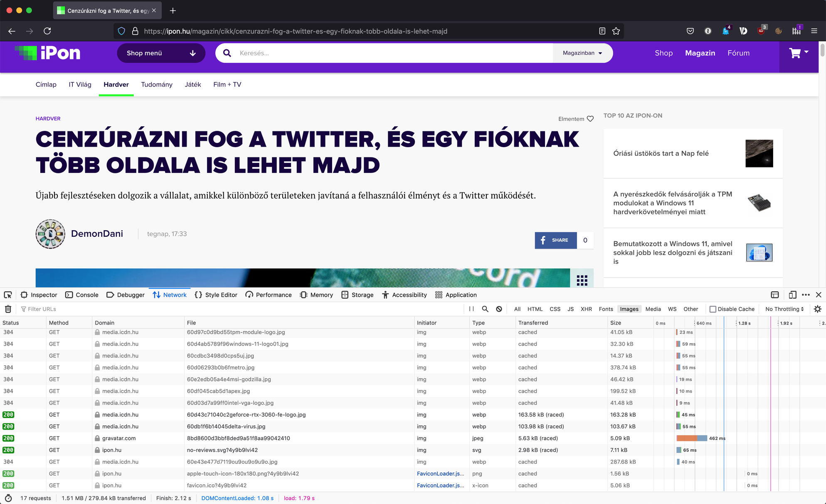
Task: Open network search magnifier
Action: (x=485, y=309)
